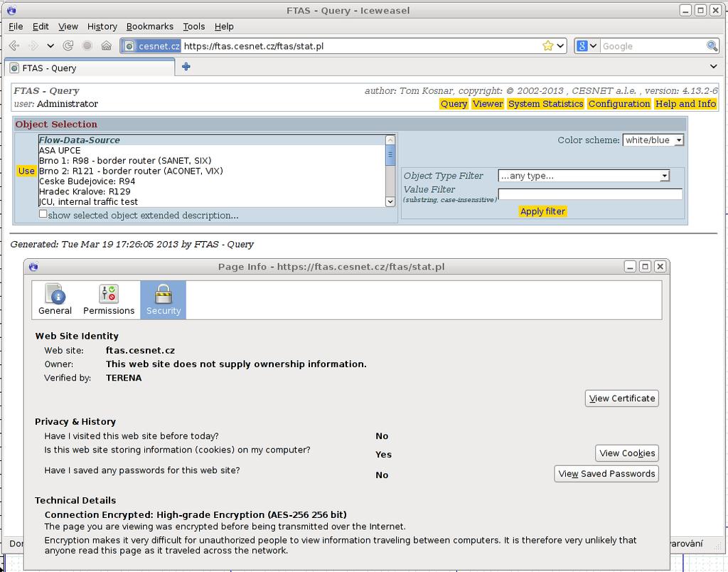Maximize the Page Info dialog
Viewport: 728px width, 572px height.
coord(645,266)
